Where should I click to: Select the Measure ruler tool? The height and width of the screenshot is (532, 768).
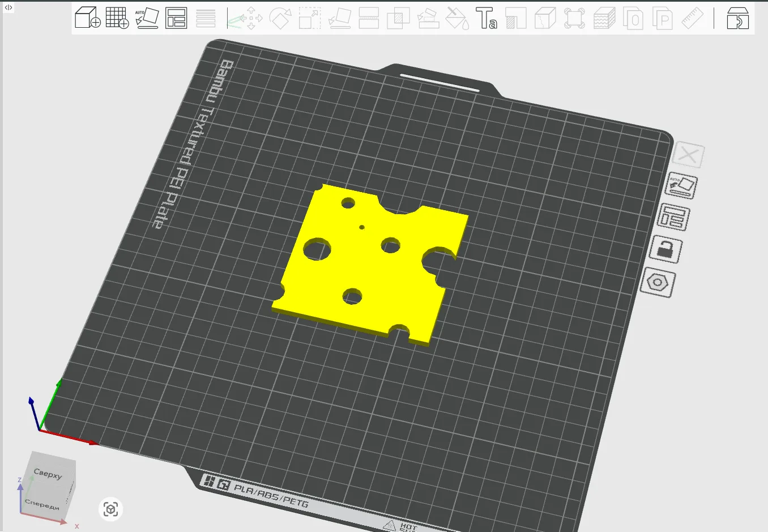coord(692,18)
